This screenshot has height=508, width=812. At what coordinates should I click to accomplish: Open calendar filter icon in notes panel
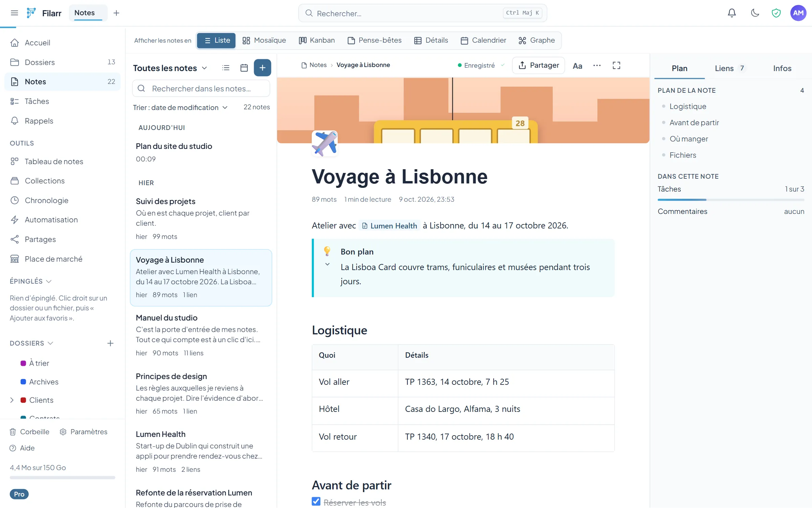pos(244,68)
